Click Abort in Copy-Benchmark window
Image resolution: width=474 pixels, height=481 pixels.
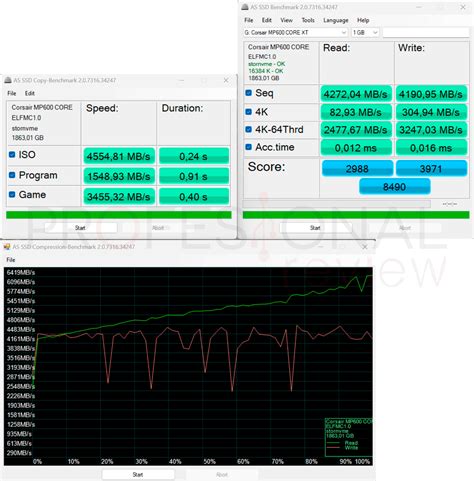(158, 228)
